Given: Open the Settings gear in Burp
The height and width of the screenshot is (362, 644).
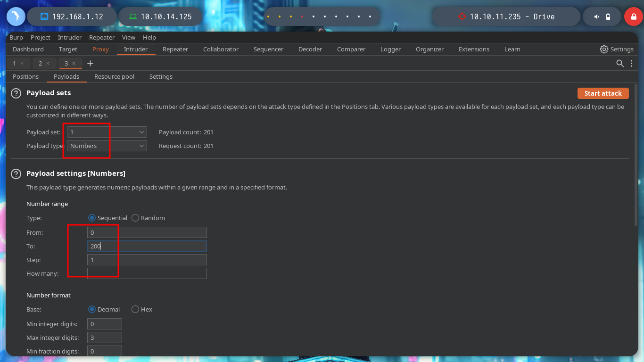Looking at the screenshot, I should [617, 49].
